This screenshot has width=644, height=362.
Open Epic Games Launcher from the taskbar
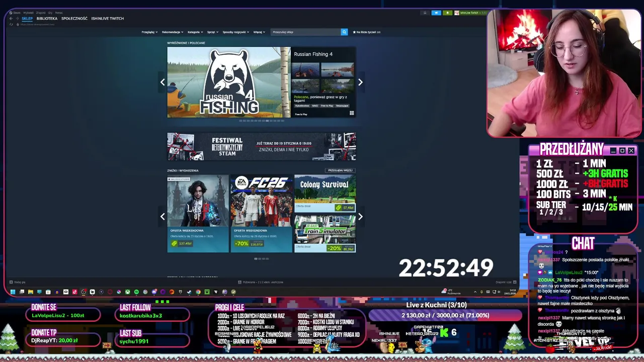click(181, 292)
